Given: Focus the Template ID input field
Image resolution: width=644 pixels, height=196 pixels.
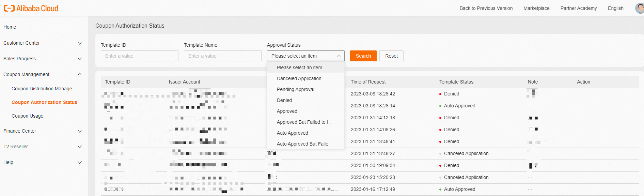Looking at the screenshot, I should (140, 56).
